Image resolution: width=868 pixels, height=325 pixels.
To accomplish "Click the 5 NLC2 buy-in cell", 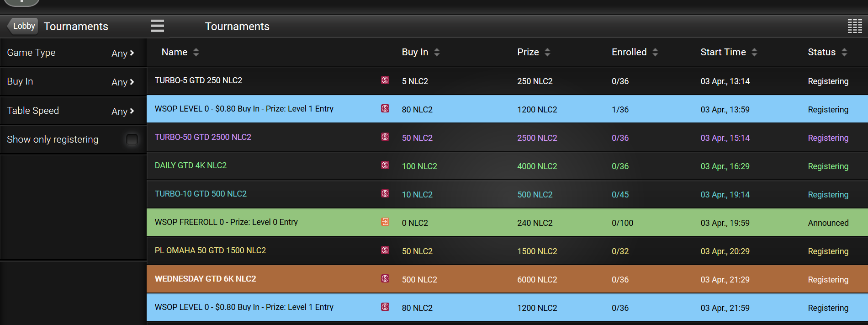I will [x=415, y=81].
